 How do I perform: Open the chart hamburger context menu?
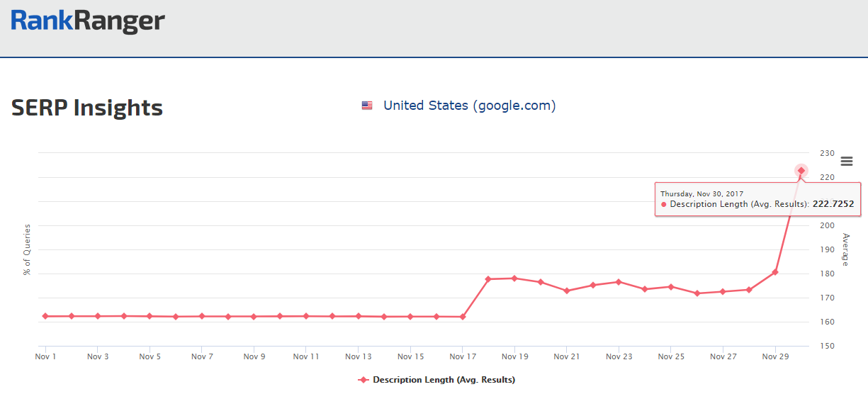click(x=846, y=162)
